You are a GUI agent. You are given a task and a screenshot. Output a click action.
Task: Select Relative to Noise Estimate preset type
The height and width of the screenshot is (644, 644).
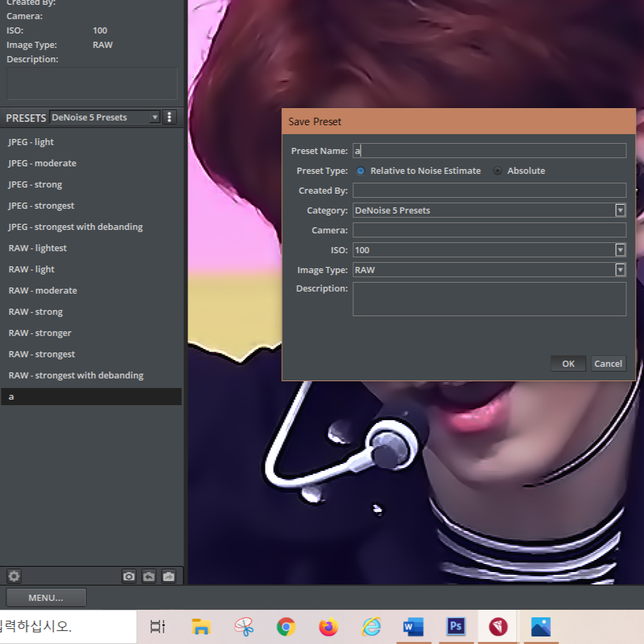coord(360,171)
